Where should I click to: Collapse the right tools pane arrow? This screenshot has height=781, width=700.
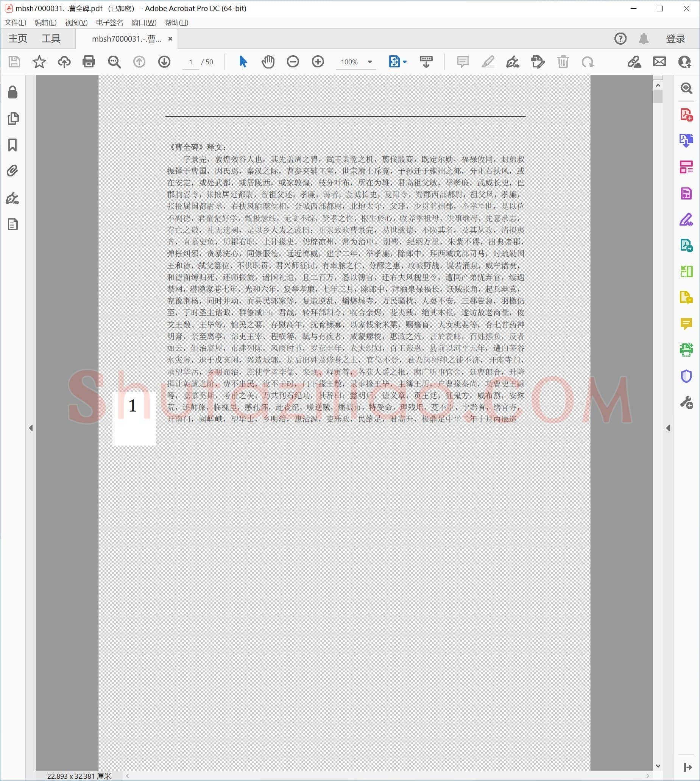[668, 428]
